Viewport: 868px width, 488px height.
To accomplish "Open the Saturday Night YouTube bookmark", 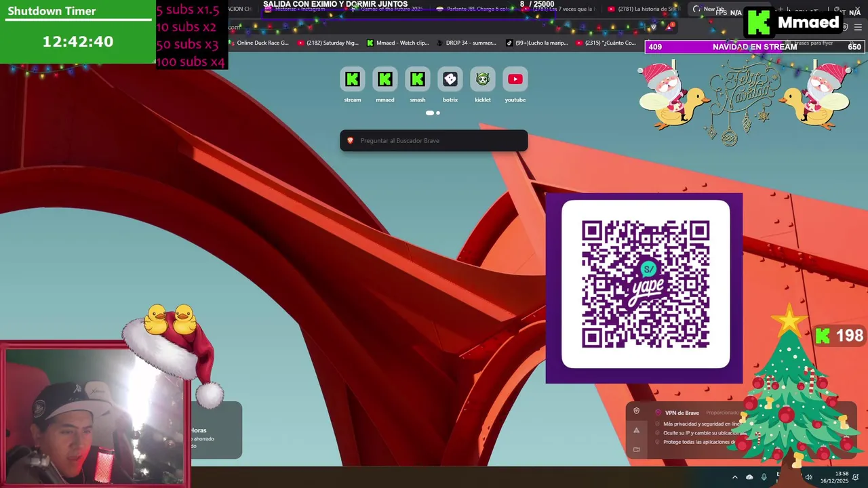I will 328,43.
